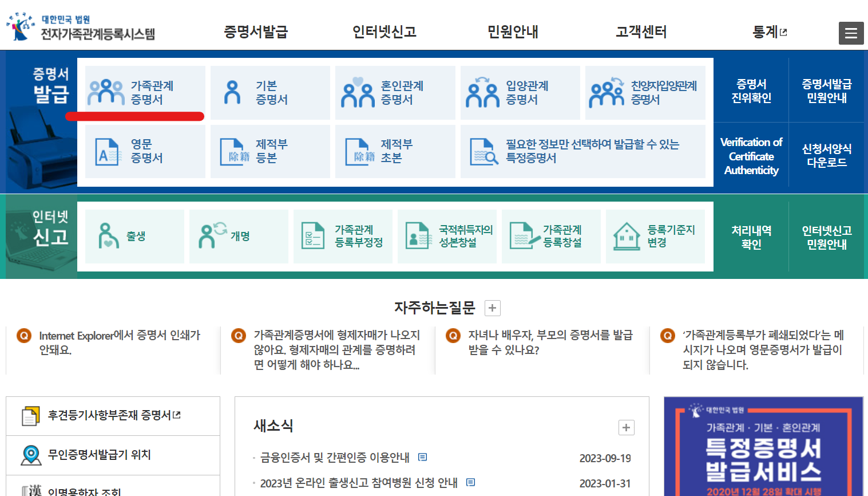
Task: Click the 제적부 등본 icon
Action: coord(270,151)
